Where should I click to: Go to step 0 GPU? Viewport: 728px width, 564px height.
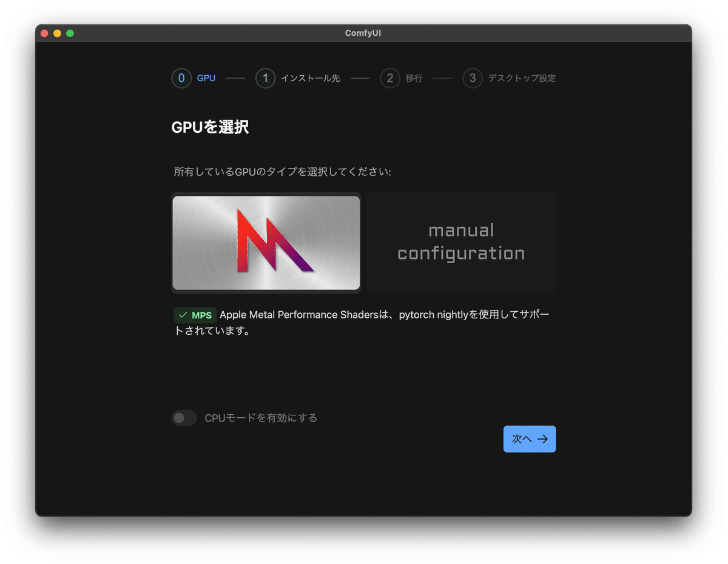coord(194,78)
